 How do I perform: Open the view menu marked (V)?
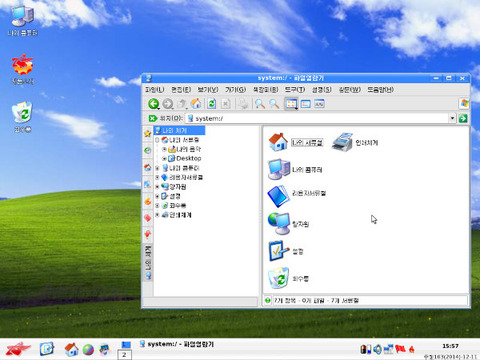(x=208, y=90)
